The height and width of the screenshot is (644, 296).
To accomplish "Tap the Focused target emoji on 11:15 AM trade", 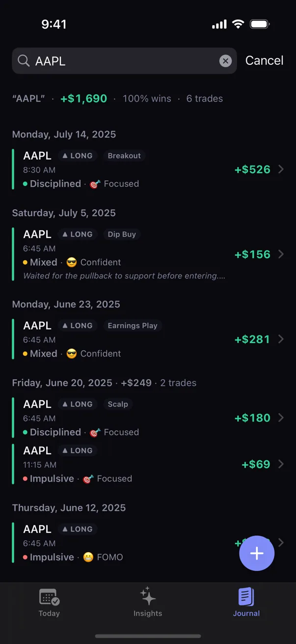I will click(x=88, y=479).
